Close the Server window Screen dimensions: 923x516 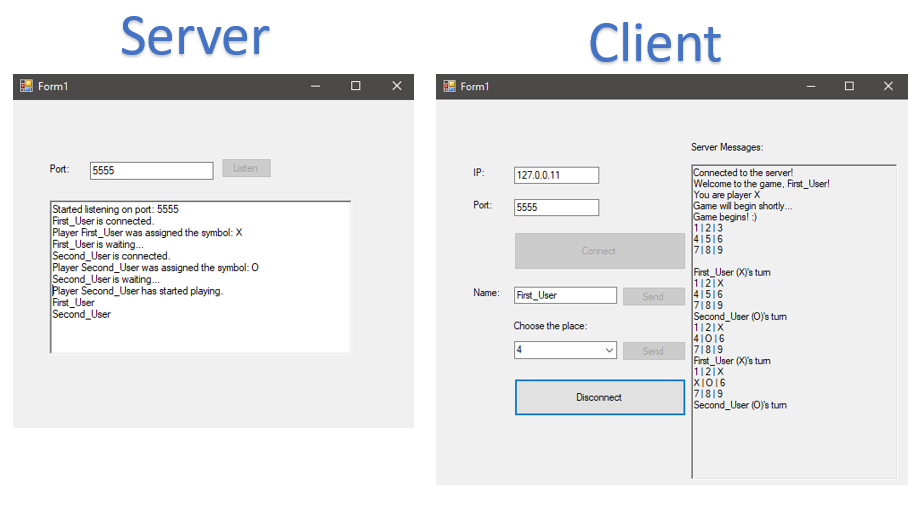coord(396,86)
